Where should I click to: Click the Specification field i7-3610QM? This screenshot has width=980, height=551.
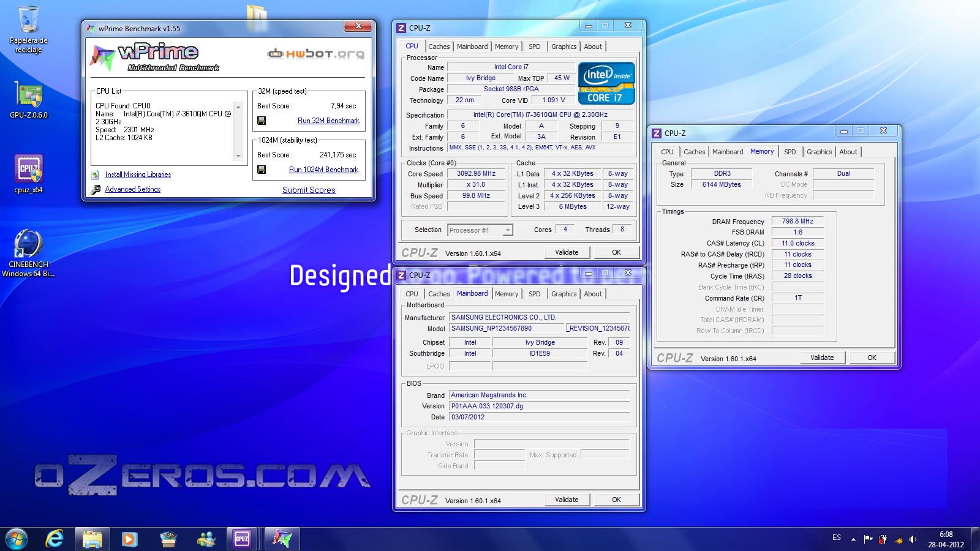540,114
